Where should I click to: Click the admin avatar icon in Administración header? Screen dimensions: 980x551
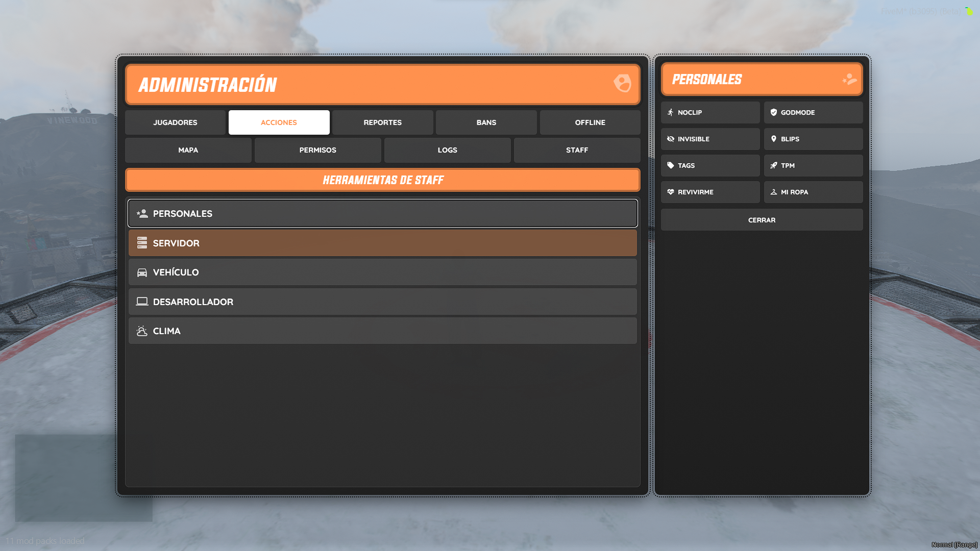coord(622,83)
